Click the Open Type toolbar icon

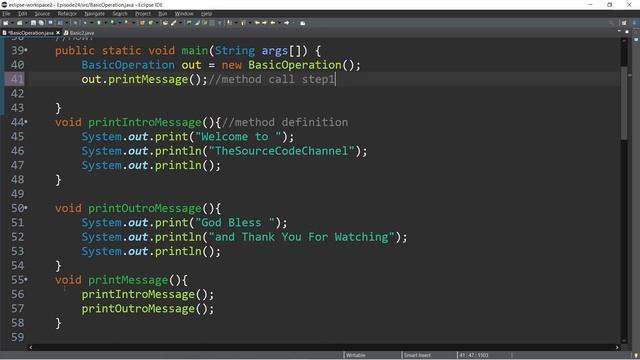coord(165,23)
